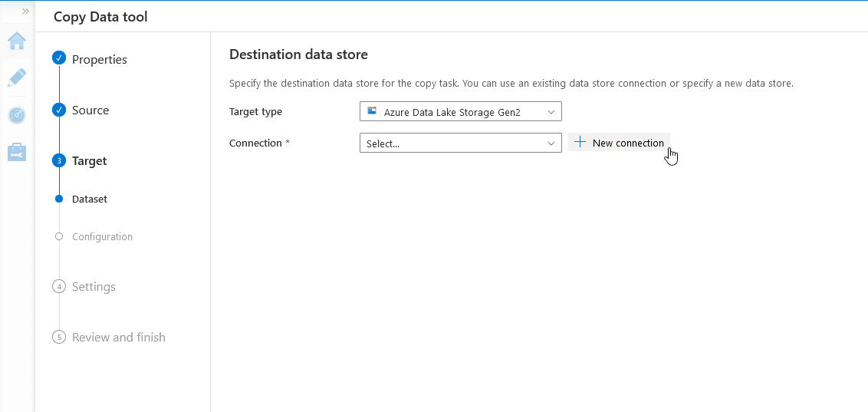
Task: Expand the left navigation with double chevron
Action: pyautogui.click(x=25, y=12)
